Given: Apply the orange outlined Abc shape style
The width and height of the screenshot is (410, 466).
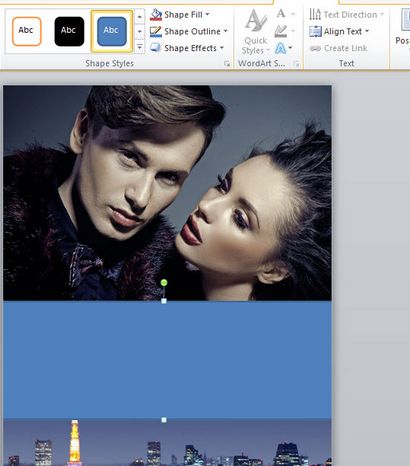Looking at the screenshot, I should point(27,31).
